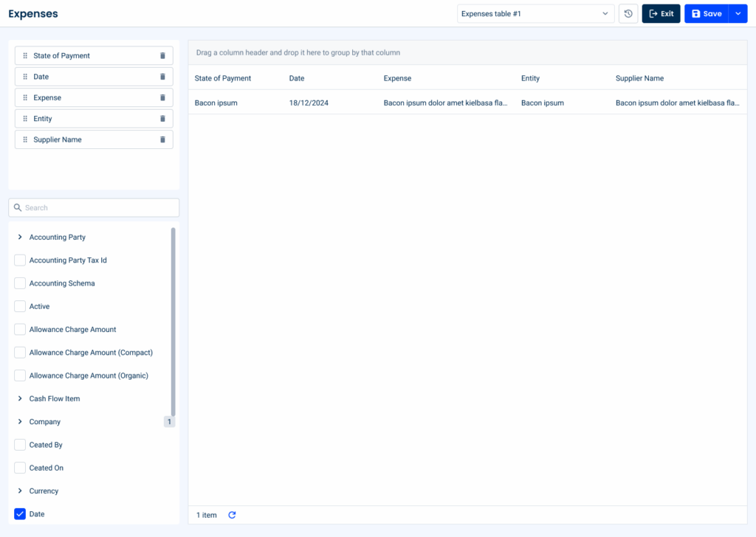
Task: Click the magnifier icon in the search box
Action: click(18, 207)
